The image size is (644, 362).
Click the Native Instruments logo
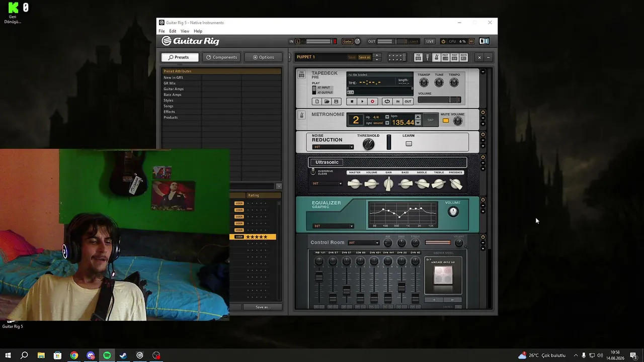point(484,41)
